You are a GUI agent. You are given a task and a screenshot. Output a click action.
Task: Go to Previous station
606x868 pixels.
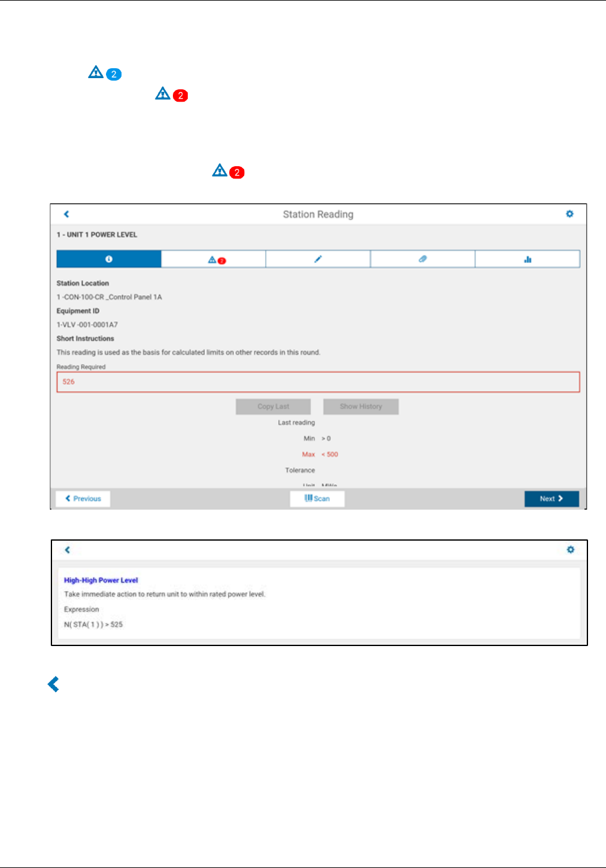tap(83, 498)
